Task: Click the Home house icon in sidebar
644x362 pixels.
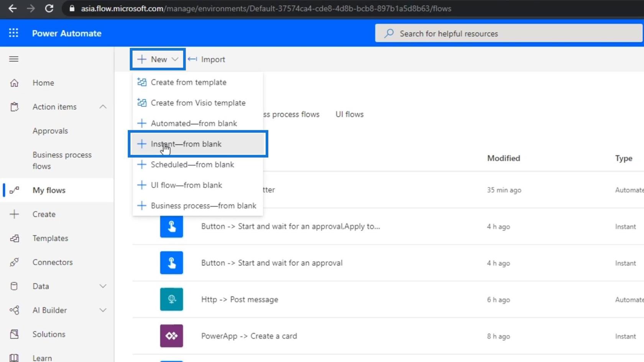Action: (x=14, y=83)
